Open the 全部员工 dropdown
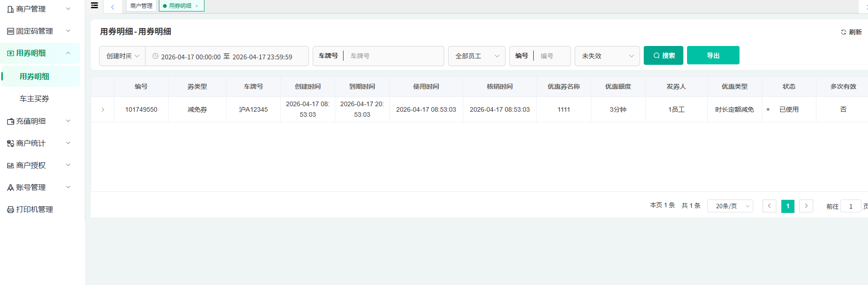868x285 pixels. click(477, 56)
